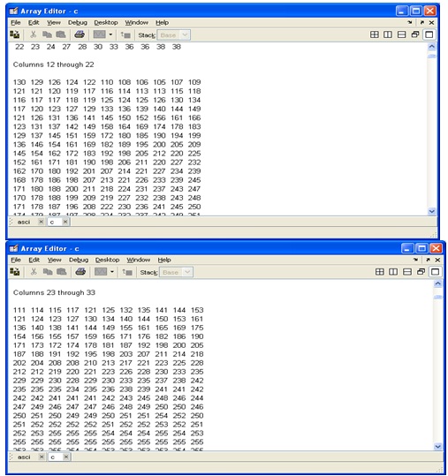Screen dimensions: 448x476
Task: Close the asci tab in bottom window
Action: (x=42, y=457)
